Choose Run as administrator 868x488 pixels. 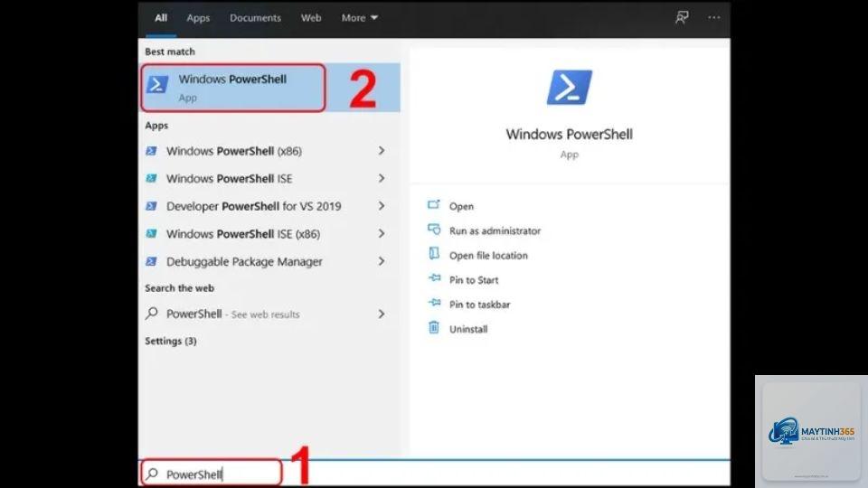495,230
